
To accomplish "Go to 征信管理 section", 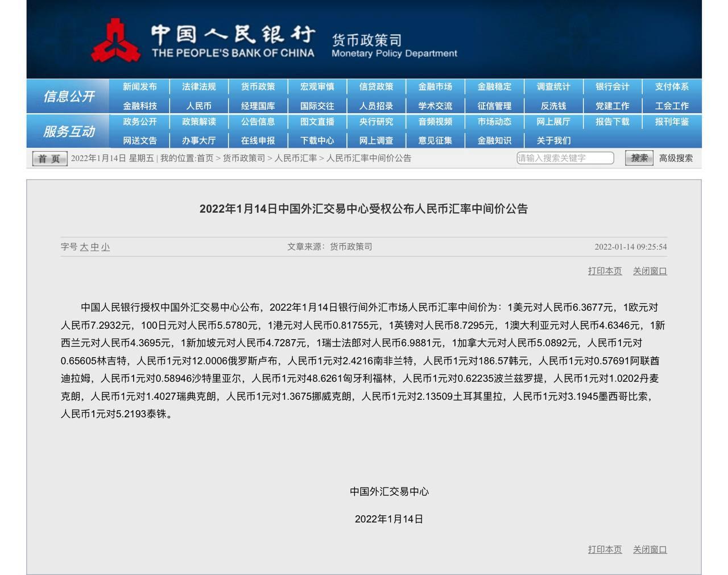I will coord(495,106).
